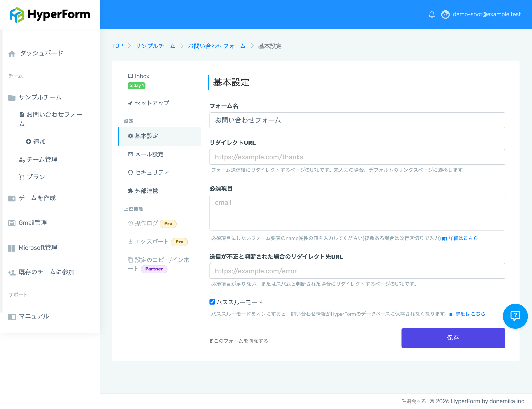Click 退会する in footer
532x409 pixels.
pos(414,401)
